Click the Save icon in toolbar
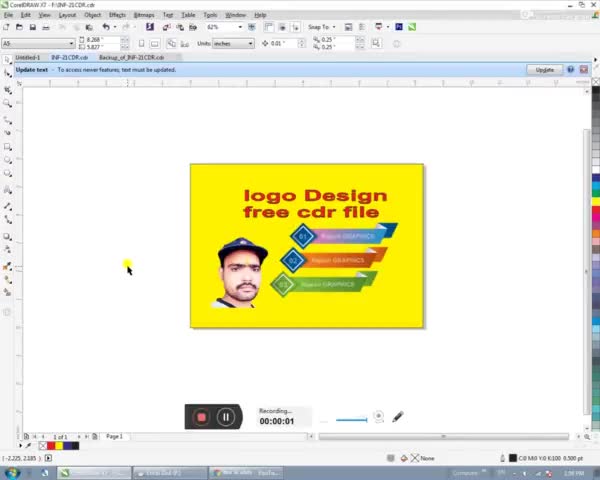This screenshot has width=600, height=480. (33, 27)
